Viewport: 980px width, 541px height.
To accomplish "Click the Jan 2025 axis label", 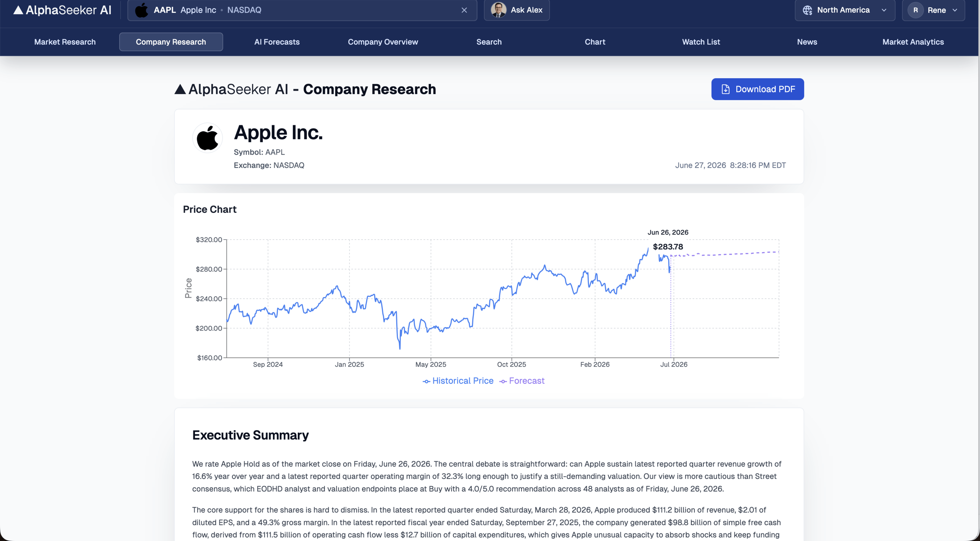I will click(349, 364).
